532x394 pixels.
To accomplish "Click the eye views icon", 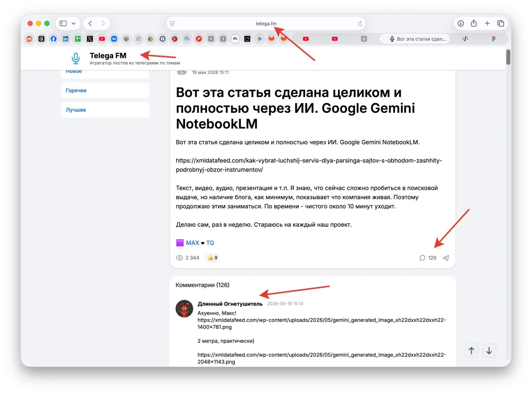I will click(180, 258).
